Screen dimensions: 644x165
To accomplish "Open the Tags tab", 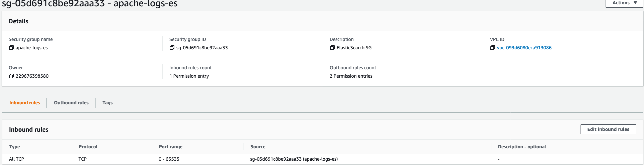I will click(107, 103).
